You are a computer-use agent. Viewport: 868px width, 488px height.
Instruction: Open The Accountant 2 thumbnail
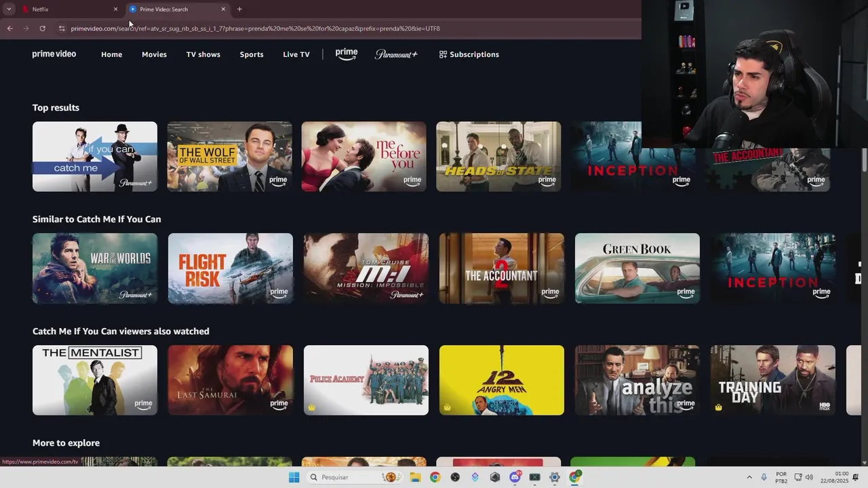(x=502, y=268)
